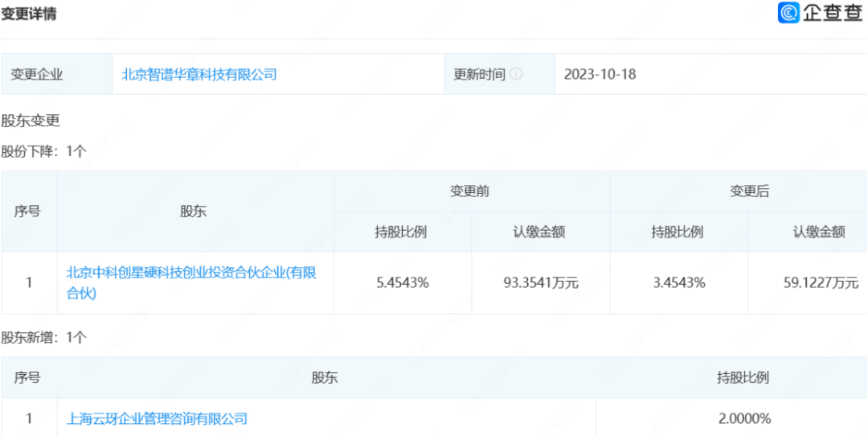The height and width of the screenshot is (436, 868).
Task: Click the 股东变更 section heading
Action: click(31, 121)
